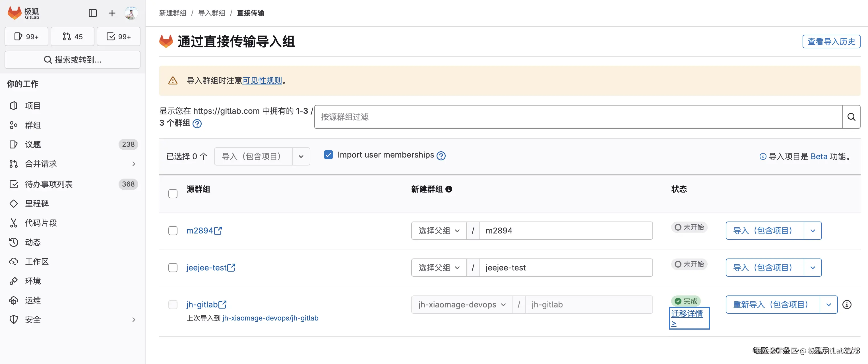The image size is (868, 364).
Task: Click the 极狐 GitLab fox logo
Action: click(15, 13)
